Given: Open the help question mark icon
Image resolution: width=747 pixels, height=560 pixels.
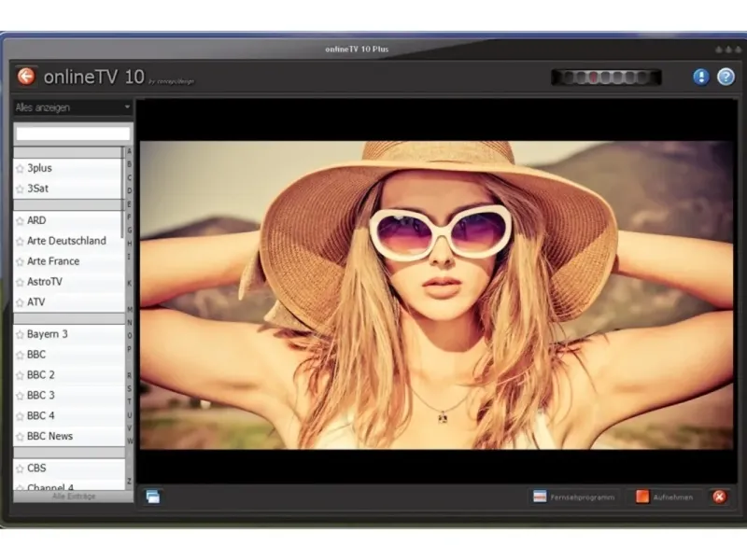Looking at the screenshot, I should [x=726, y=77].
